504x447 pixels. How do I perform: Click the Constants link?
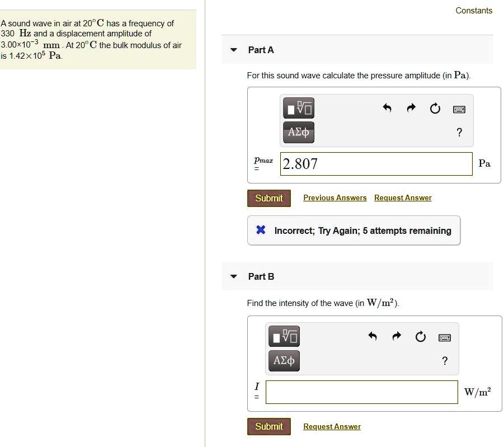(474, 11)
